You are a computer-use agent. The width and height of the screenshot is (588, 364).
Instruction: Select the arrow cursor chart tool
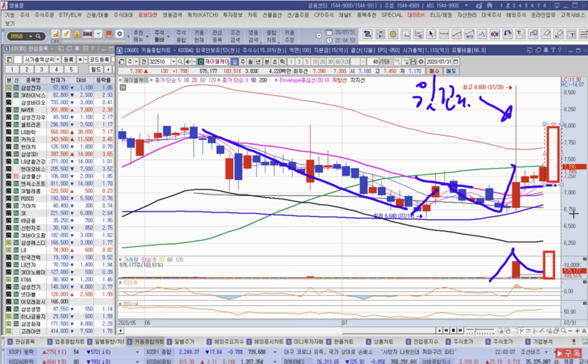click(x=431, y=35)
